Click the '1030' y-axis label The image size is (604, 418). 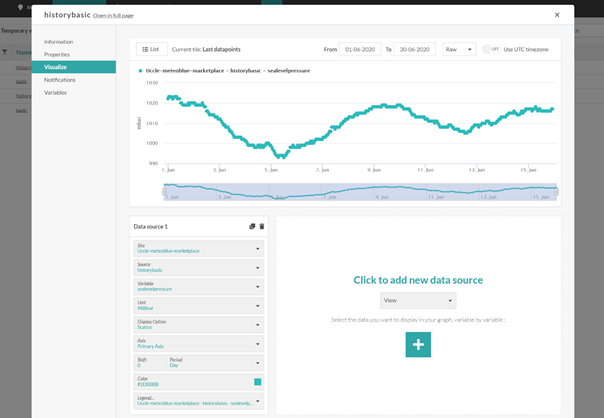(x=152, y=82)
